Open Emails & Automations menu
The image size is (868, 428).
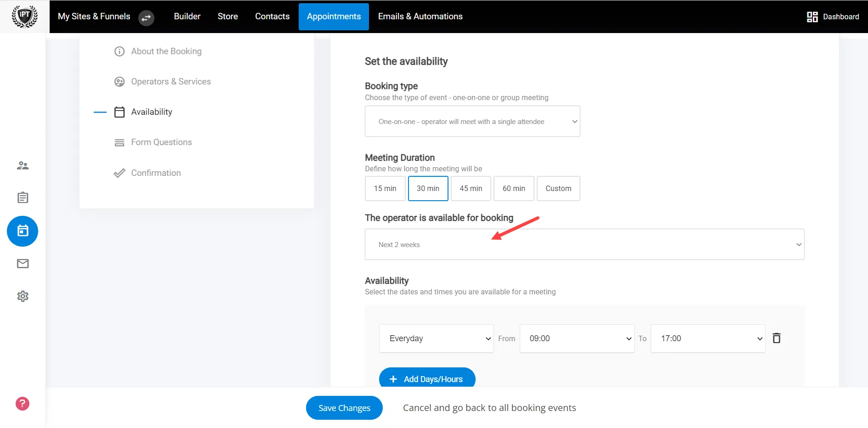[x=420, y=17]
